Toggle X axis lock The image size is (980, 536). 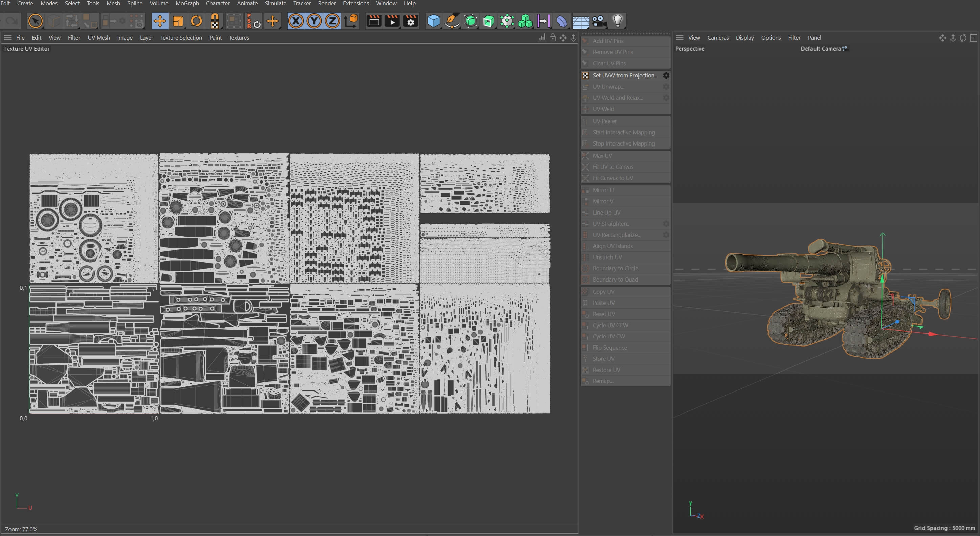click(296, 21)
